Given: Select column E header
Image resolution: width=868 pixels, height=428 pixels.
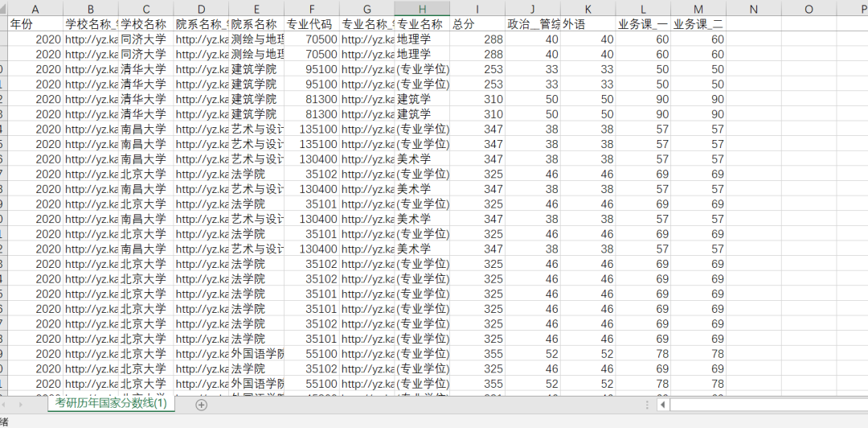Looking at the screenshot, I should coord(257,8).
